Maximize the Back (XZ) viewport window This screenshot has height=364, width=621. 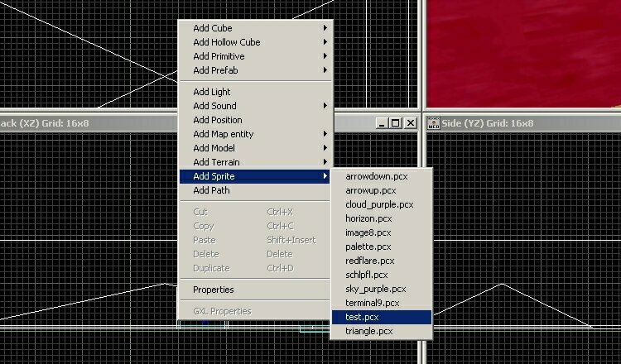coord(396,123)
